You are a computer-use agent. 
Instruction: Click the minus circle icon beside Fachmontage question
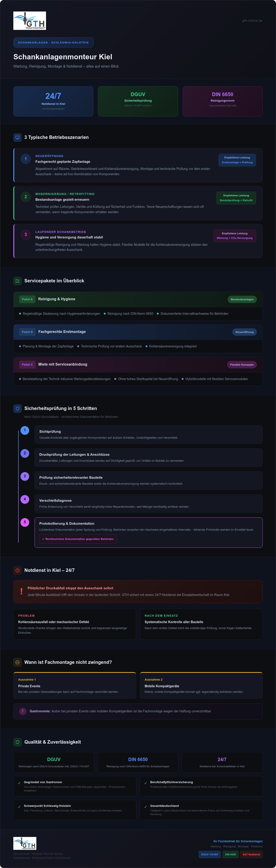click(17, 662)
